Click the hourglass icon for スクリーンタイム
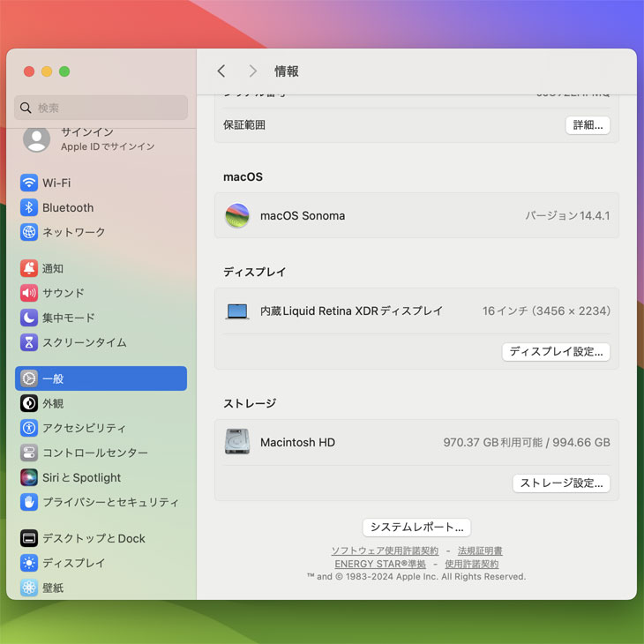 (29, 342)
